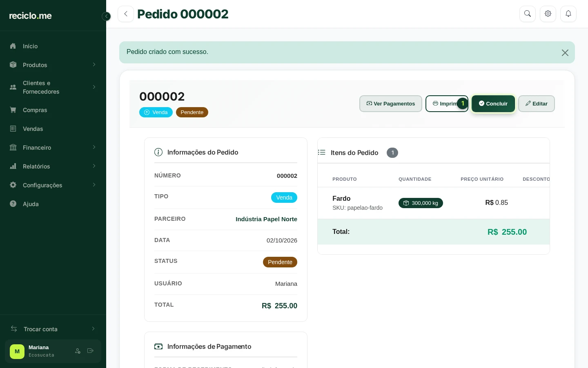The height and width of the screenshot is (368, 588).
Task: Collapse the sidebar with its round chevron toggle
Action: (x=106, y=16)
